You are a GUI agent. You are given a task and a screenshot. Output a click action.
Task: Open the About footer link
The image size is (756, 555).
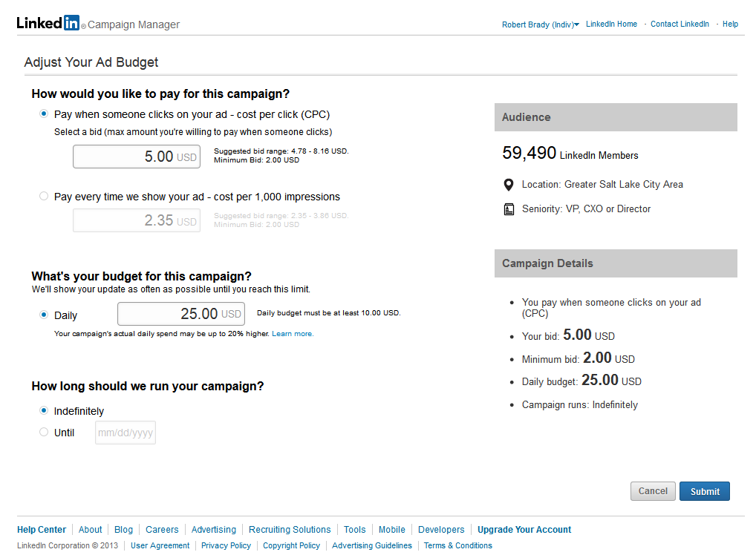point(90,530)
